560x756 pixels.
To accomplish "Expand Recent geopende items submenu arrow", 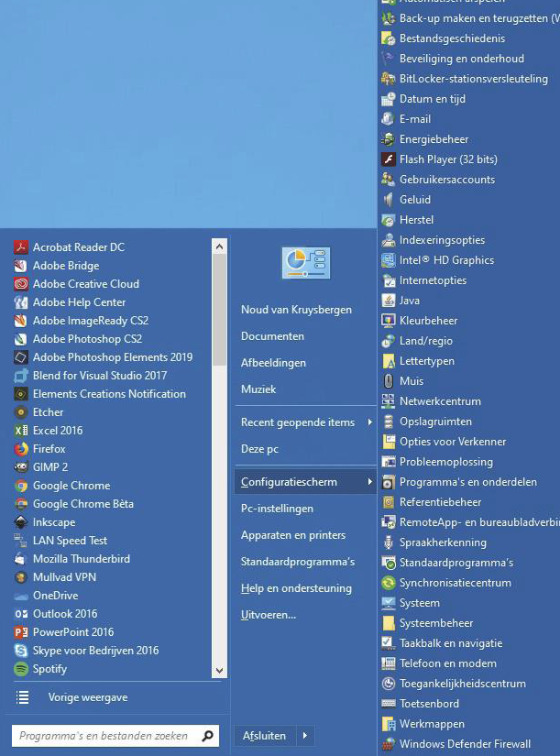I will click(x=370, y=422).
